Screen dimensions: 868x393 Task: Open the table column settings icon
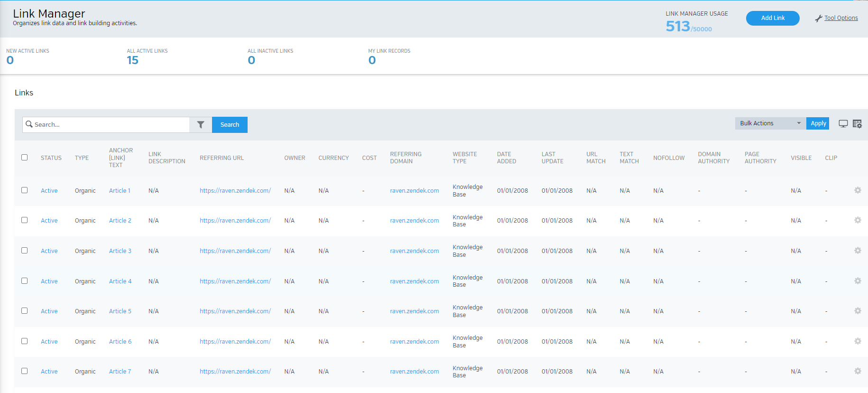point(857,124)
